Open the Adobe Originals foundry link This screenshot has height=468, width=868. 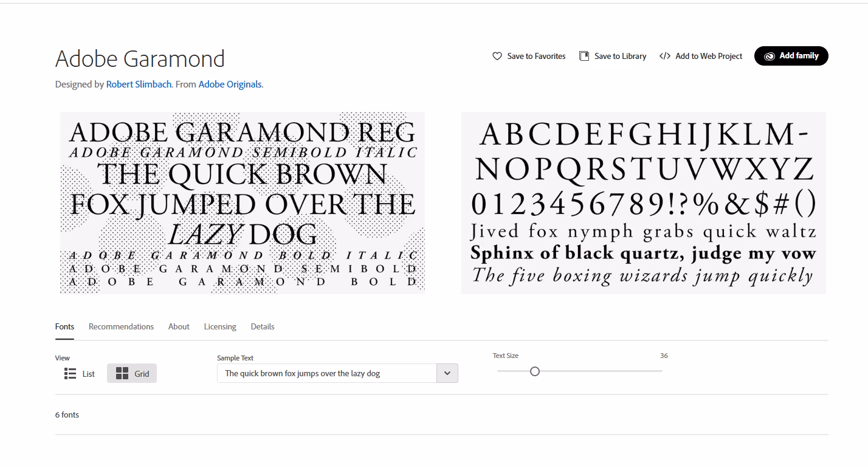(230, 84)
